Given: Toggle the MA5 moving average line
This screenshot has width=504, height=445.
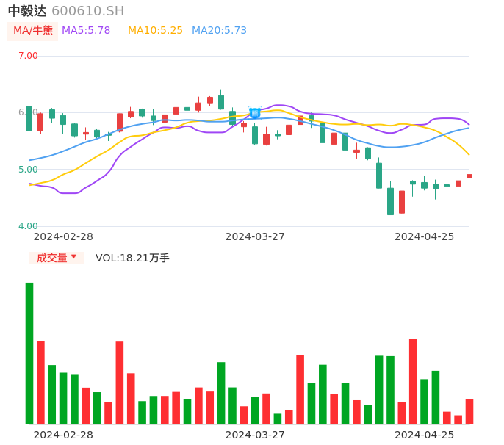Looking at the screenshot, I should [x=86, y=31].
